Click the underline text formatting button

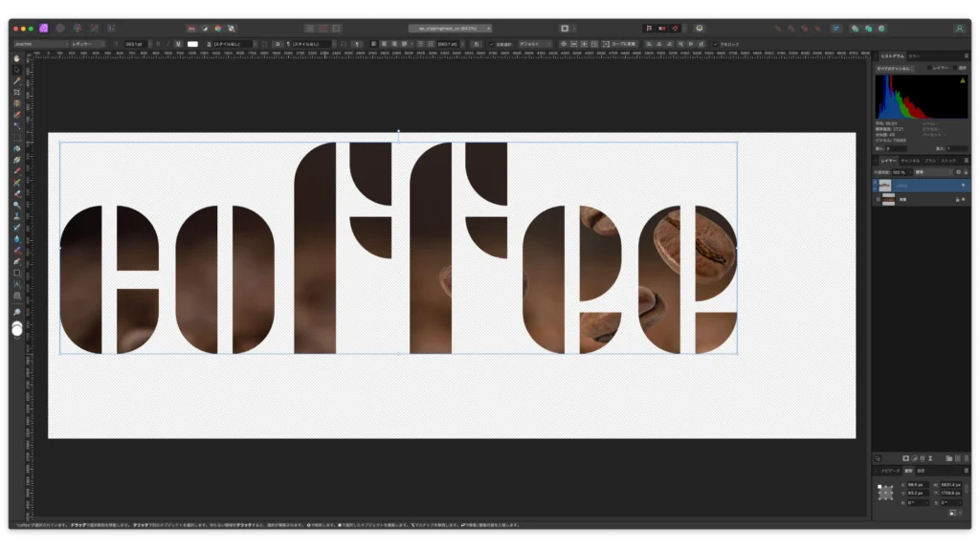pyautogui.click(x=178, y=44)
